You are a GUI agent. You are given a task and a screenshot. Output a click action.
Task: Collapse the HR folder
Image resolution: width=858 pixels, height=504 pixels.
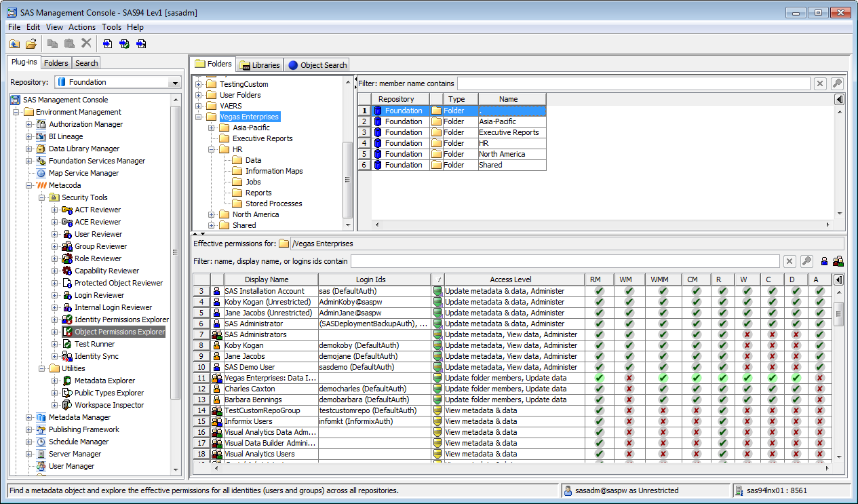212,149
